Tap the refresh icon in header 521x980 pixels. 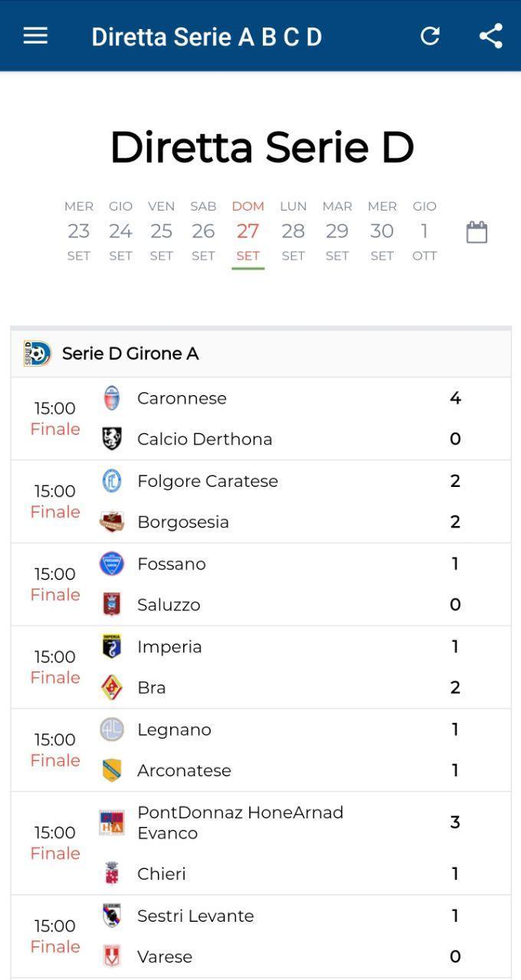coord(430,36)
